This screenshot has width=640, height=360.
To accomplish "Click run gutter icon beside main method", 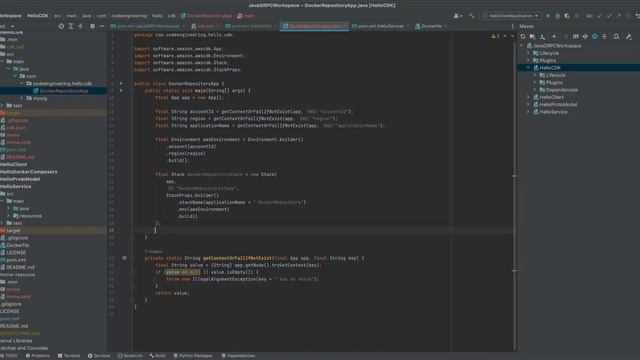I will click(121, 91).
